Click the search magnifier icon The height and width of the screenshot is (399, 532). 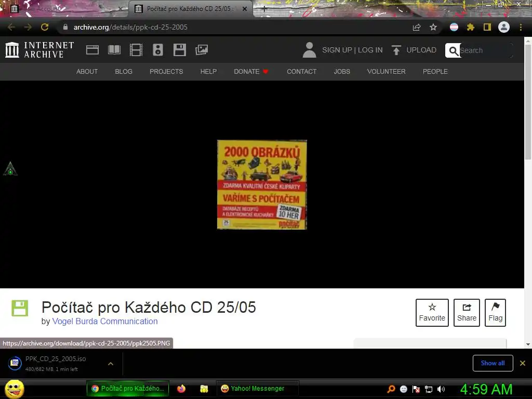tap(453, 50)
